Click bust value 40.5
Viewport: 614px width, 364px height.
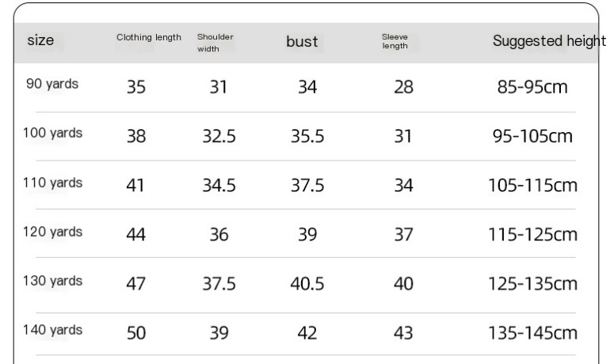point(307,284)
